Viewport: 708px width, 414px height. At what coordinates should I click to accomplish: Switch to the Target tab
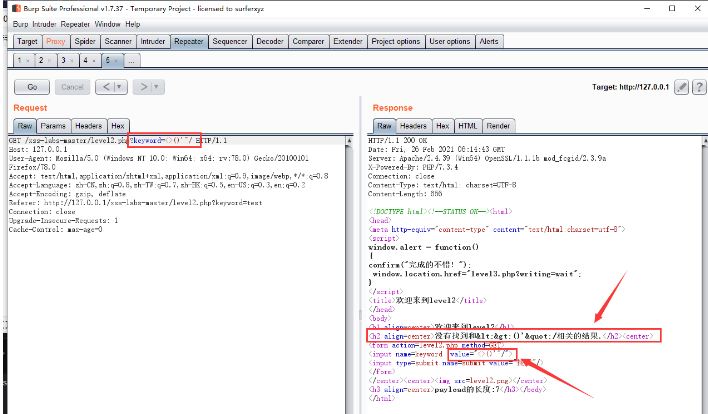(28, 42)
